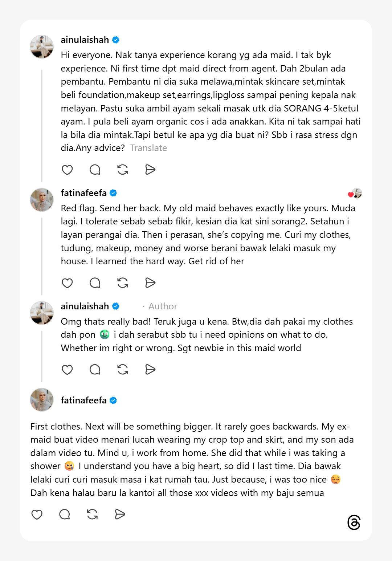
Task: Like ainulaishah's 'Omg thats really bad' reply
Action: pyautogui.click(x=67, y=370)
